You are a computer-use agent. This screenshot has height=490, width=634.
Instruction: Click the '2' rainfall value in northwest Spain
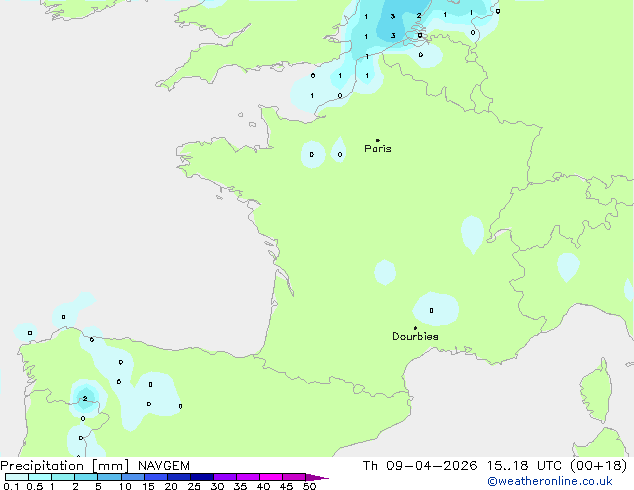point(85,399)
